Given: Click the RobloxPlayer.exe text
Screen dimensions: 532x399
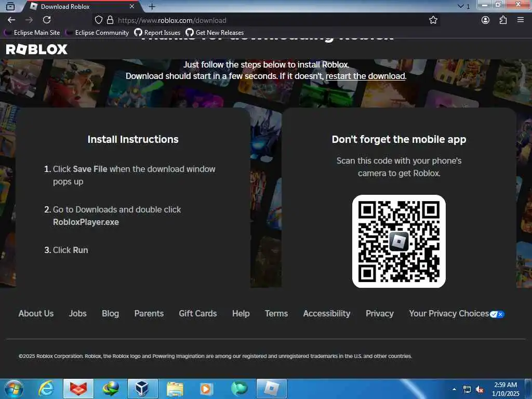Looking at the screenshot, I should (86, 222).
